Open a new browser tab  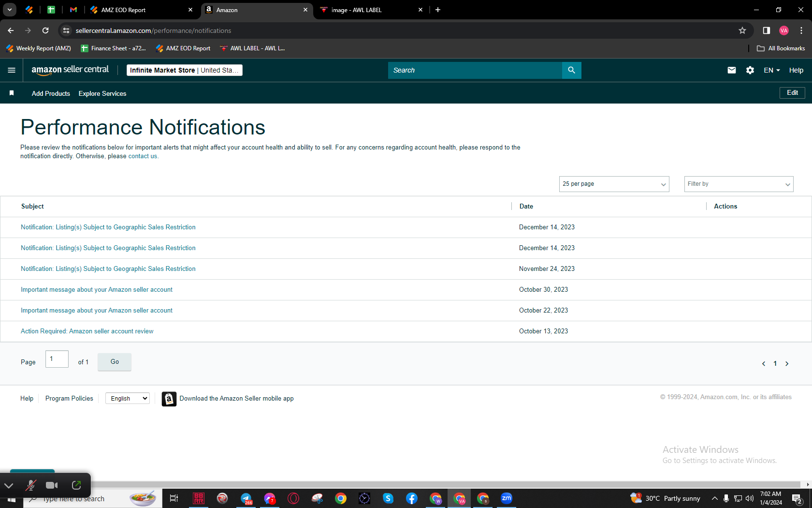tap(438, 10)
